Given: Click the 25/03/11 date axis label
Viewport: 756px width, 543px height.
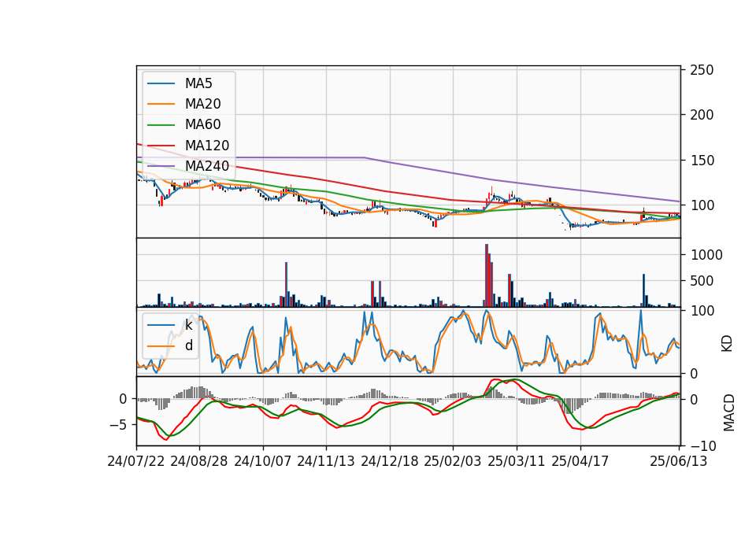Looking at the screenshot, I should click(517, 461).
